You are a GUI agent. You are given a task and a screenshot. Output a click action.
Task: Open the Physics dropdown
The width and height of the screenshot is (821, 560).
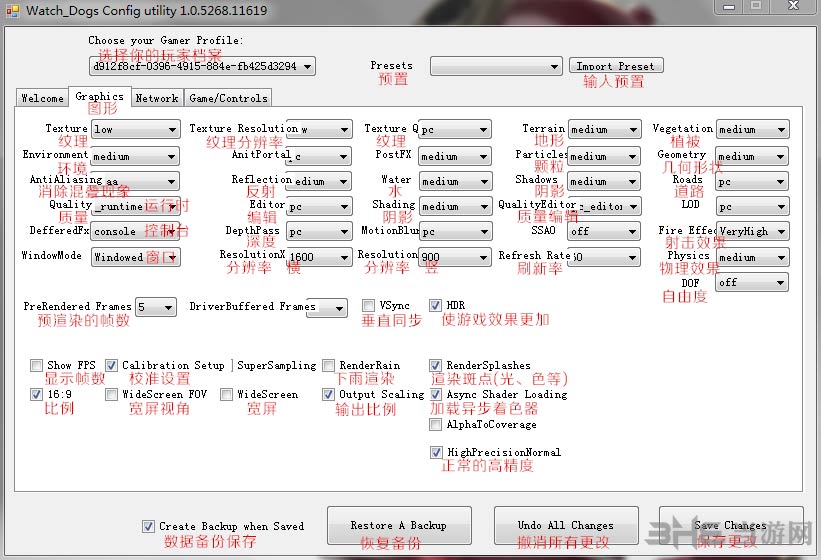click(752, 257)
